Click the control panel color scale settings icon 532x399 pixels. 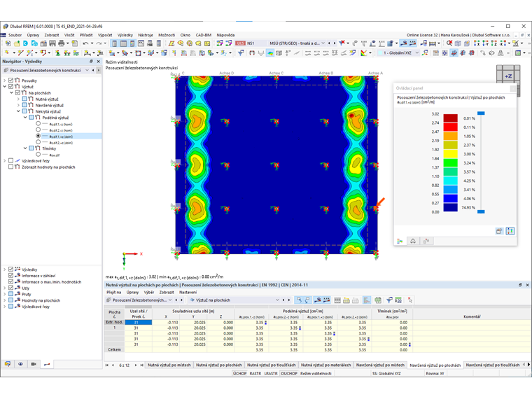coord(510,231)
